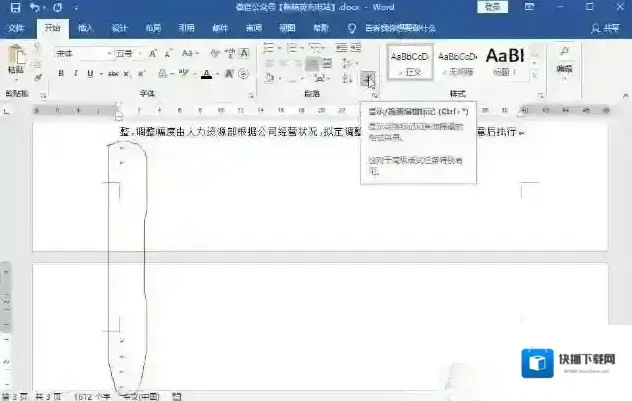Image resolution: width=632 pixels, height=401 pixels.
Task: Switch to the 视图 (View) tab
Action: click(x=287, y=28)
